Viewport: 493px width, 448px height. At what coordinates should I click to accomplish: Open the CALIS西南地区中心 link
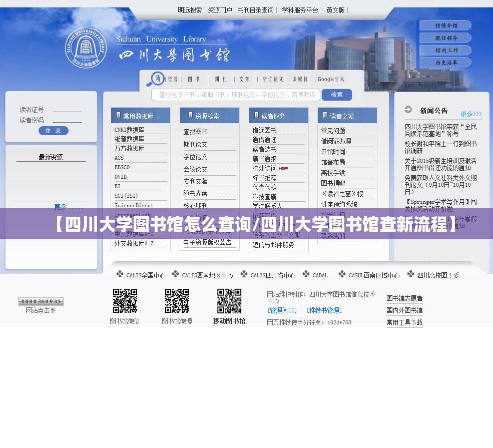(x=207, y=275)
